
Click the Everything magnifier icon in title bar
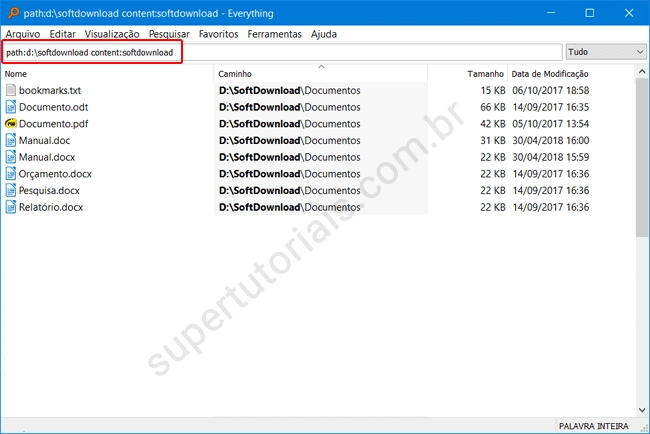click(12, 12)
